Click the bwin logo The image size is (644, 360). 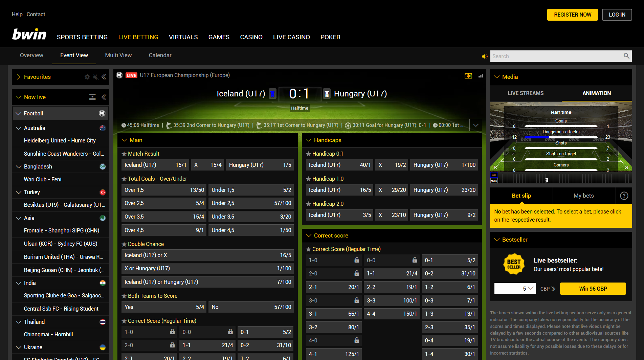[x=29, y=34]
